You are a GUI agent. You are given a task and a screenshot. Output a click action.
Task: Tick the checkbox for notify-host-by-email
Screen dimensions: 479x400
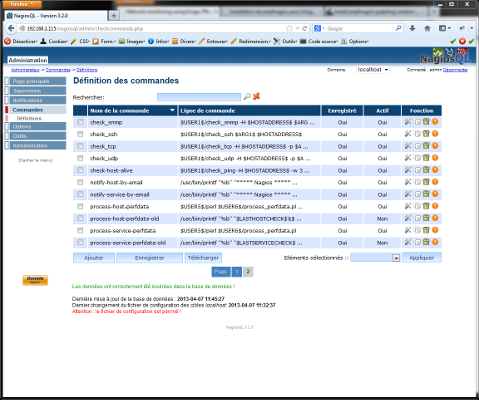coord(80,182)
